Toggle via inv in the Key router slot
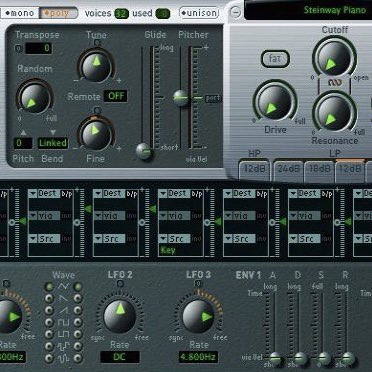372x372 pixels. 197,216
